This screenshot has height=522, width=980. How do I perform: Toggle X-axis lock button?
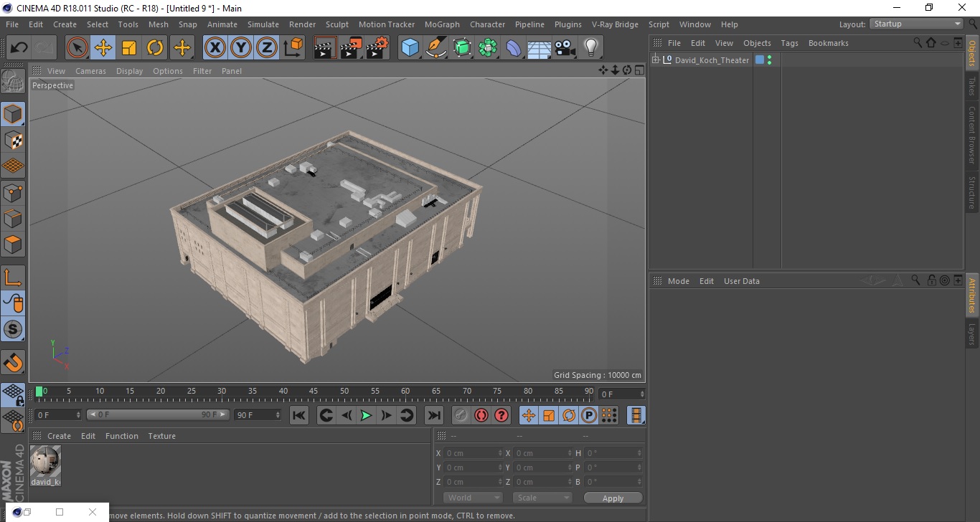[x=215, y=48]
